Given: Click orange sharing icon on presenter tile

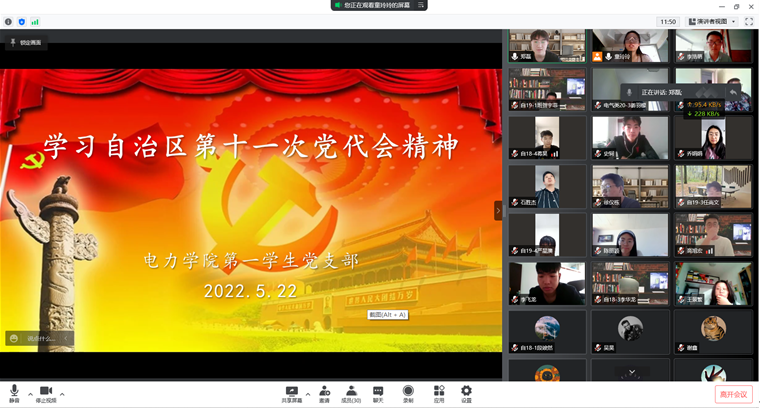Looking at the screenshot, I should coord(597,57).
